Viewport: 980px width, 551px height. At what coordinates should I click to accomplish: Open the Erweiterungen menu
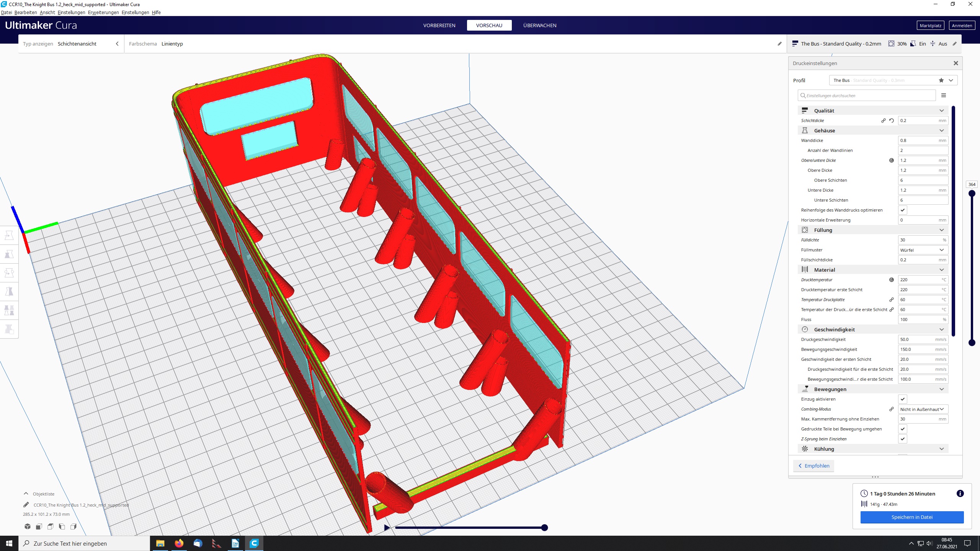pos(103,12)
